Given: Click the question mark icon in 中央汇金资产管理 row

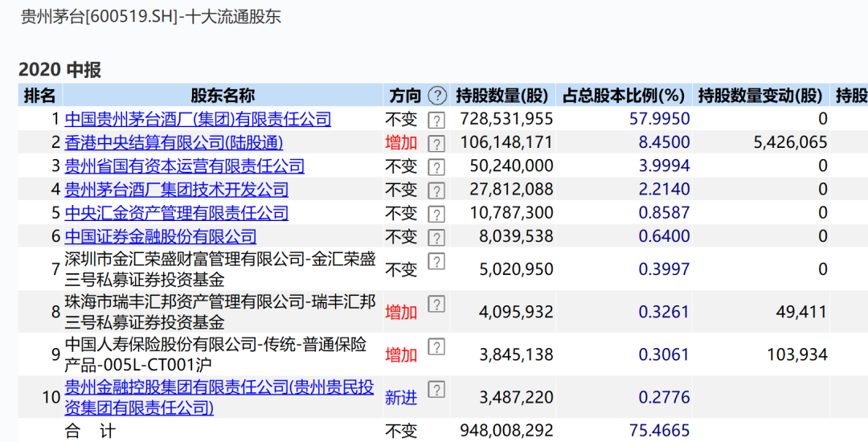Looking at the screenshot, I should point(436,214).
